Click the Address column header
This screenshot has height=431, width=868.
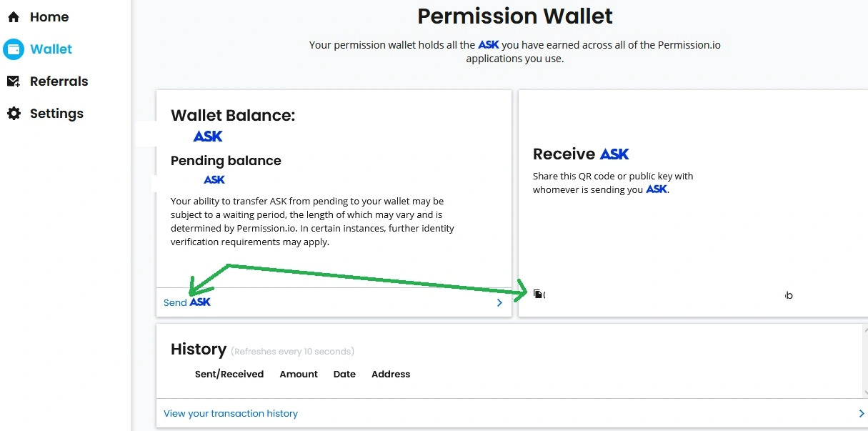[391, 374]
